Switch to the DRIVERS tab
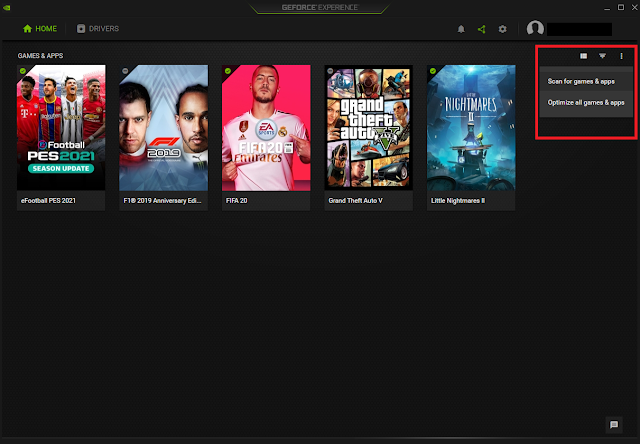 coord(98,29)
